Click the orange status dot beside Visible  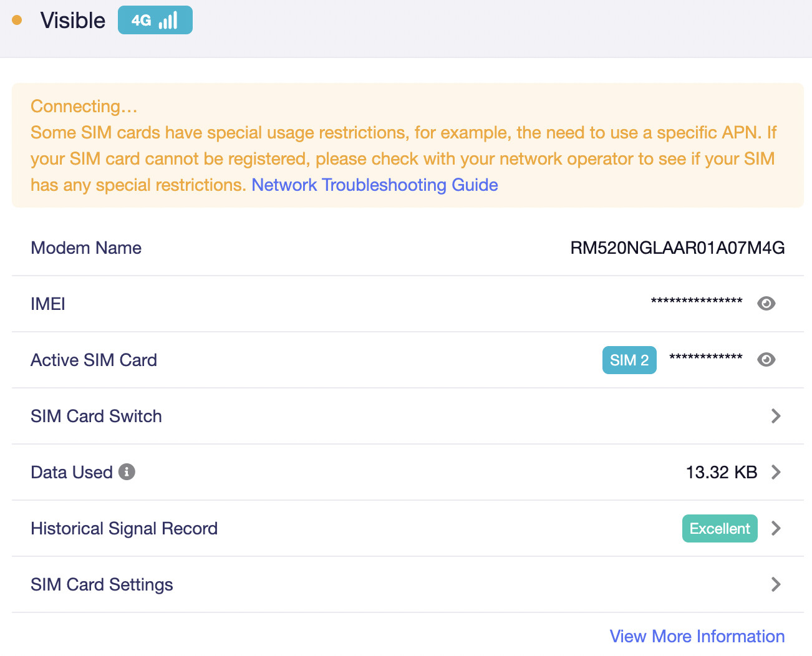coord(17,21)
